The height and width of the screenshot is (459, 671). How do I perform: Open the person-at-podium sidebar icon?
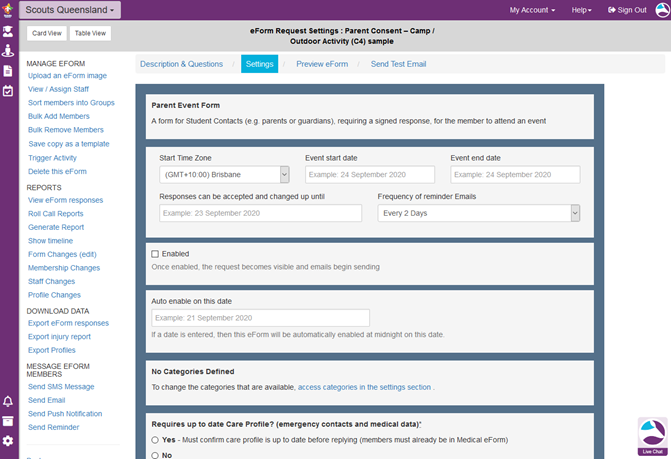coord(8,50)
